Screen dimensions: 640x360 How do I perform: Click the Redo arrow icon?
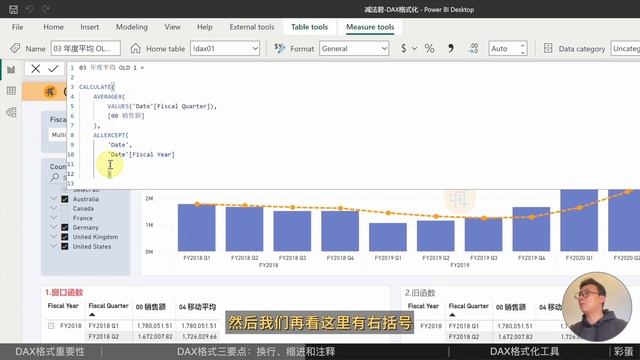coord(46,9)
